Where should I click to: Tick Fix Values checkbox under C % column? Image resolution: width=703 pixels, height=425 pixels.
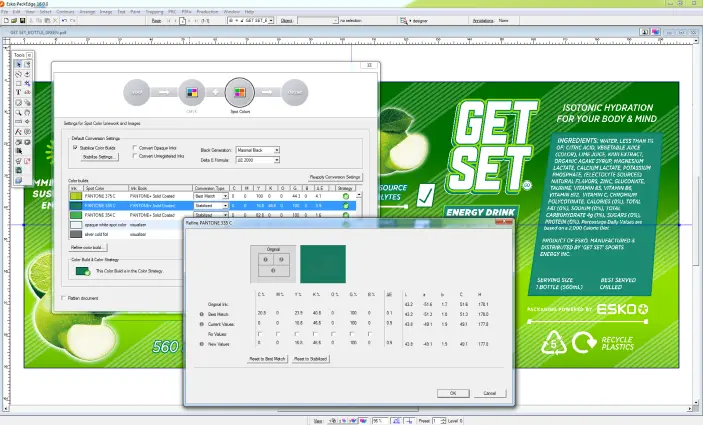[260, 334]
